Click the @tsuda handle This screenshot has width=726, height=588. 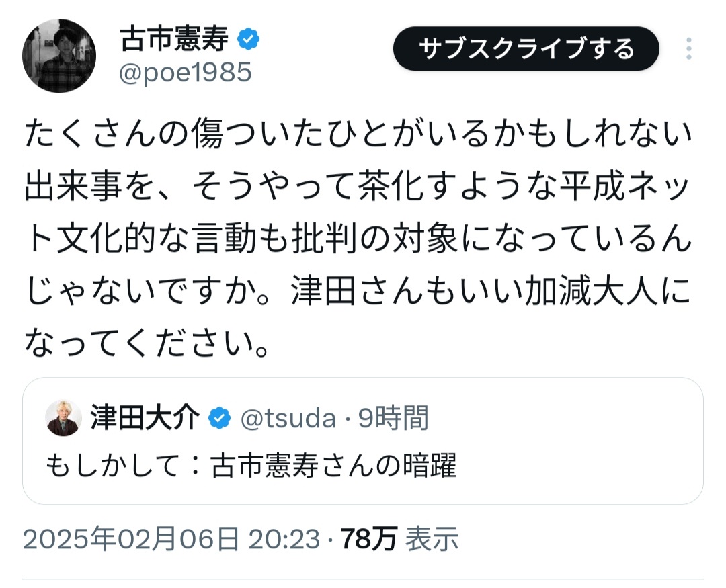tap(288, 418)
